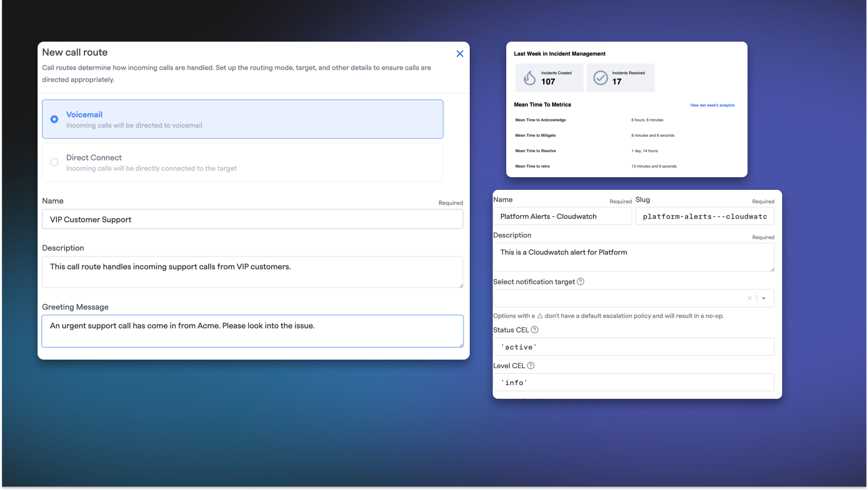868x490 pixels.
Task: Click the Incidents Created flame icon
Action: tap(529, 78)
